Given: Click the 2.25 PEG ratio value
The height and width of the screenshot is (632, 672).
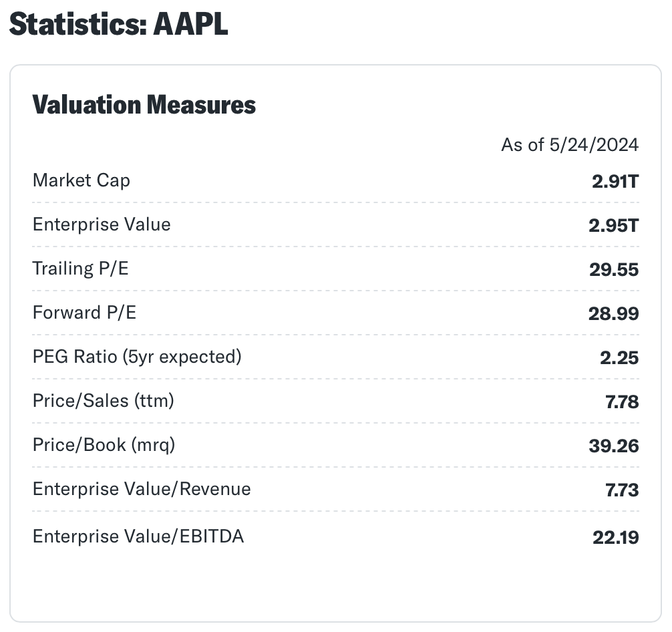Looking at the screenshot, I should click(619, 358).
